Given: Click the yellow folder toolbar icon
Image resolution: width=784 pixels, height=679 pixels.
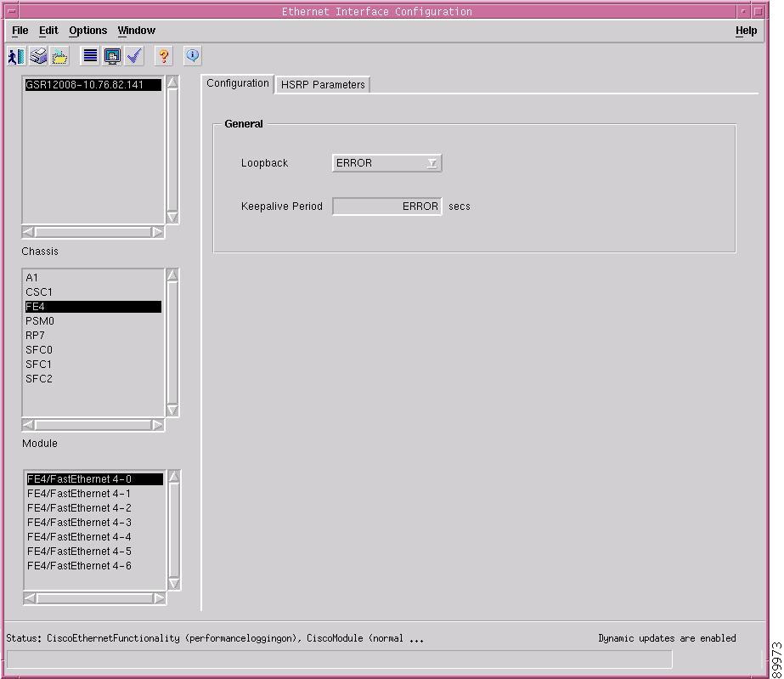Looking at the screenshot, I should (x=60, y=56).
